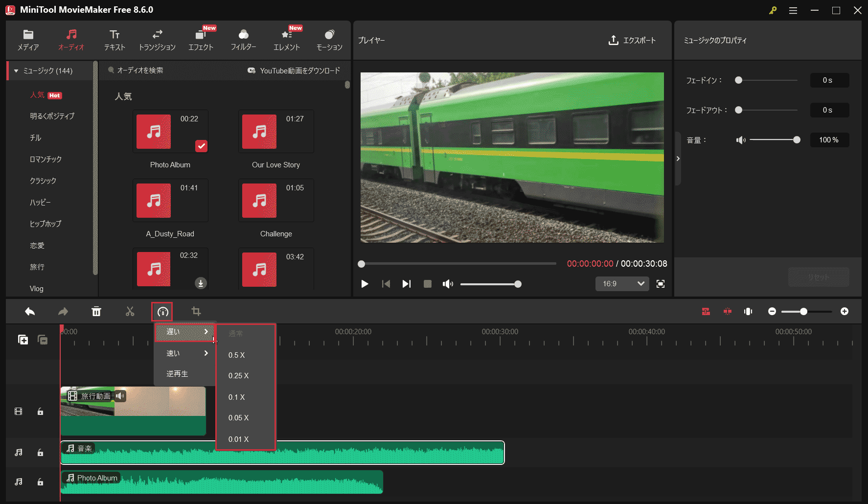This screenshot has width=868, height=504.
Task: Click the fullscreen icon in the player
Action: (660, 284)
